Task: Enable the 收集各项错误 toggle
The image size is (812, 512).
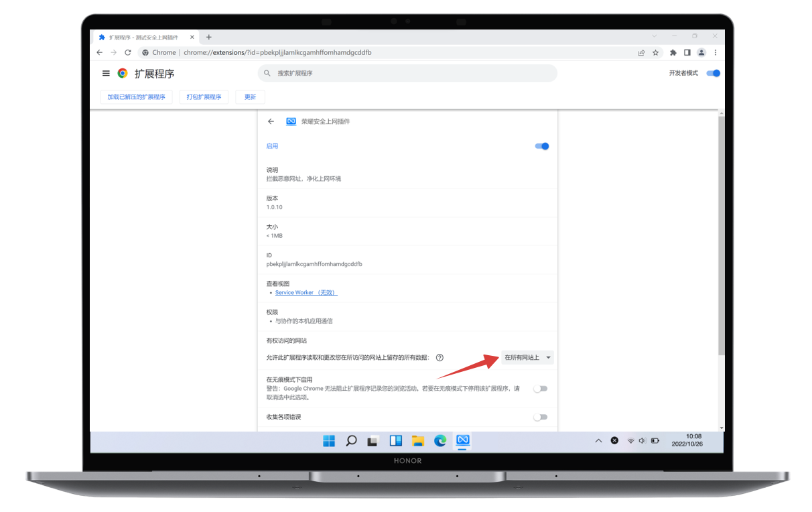Action: (540, 417)
